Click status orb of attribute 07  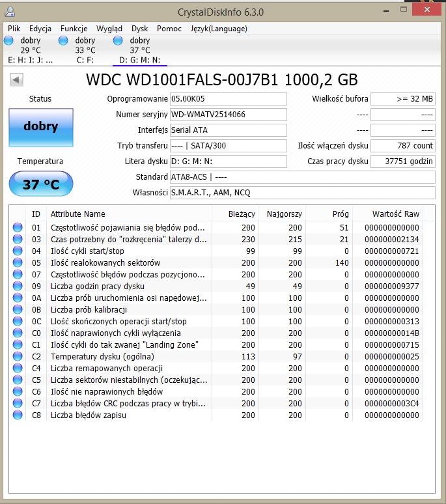18,274
